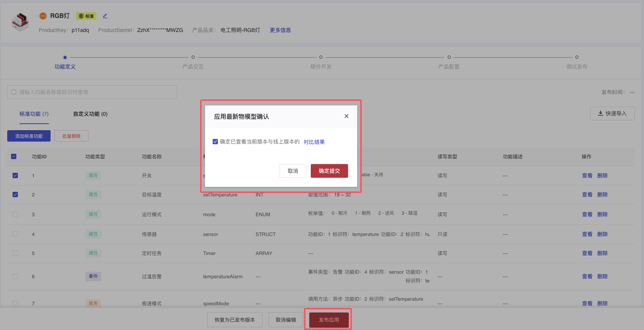Click 添加标准功能 button

click(x=29, y=136)
